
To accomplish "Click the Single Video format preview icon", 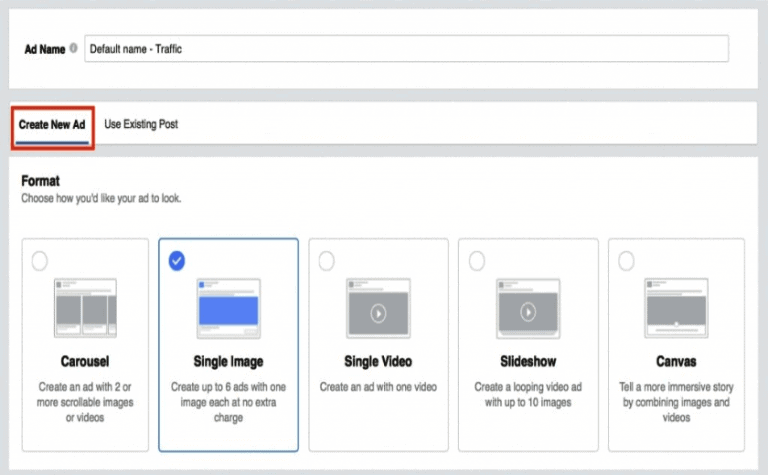I will click(x=378, y=308).
